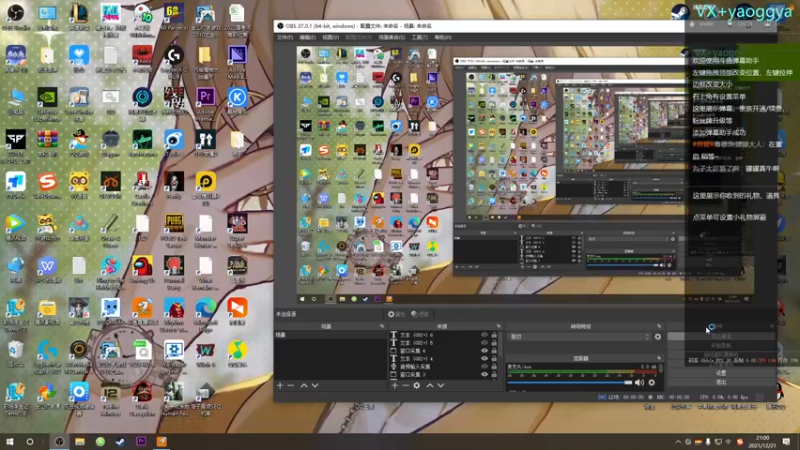
Task: Move the scene up in the list
Action: [x=304, y=386]
